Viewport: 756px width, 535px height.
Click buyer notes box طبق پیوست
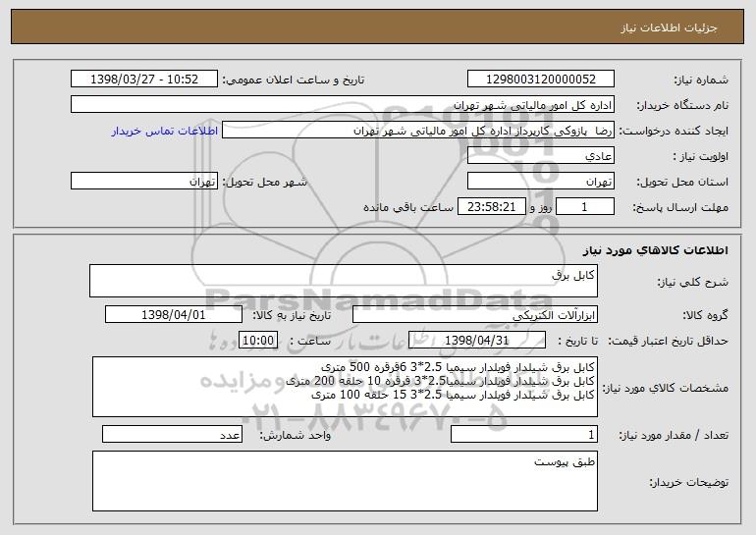(345, 481)
